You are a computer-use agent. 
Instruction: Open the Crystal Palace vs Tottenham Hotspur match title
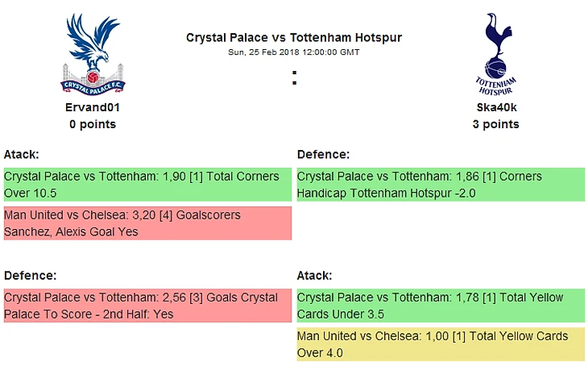point(294,38)
